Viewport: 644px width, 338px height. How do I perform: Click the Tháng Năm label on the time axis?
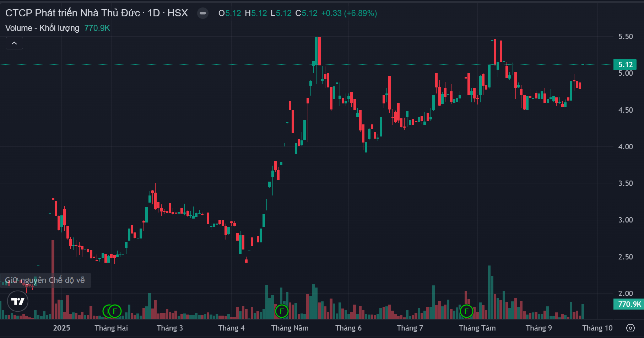click(290, 328)
